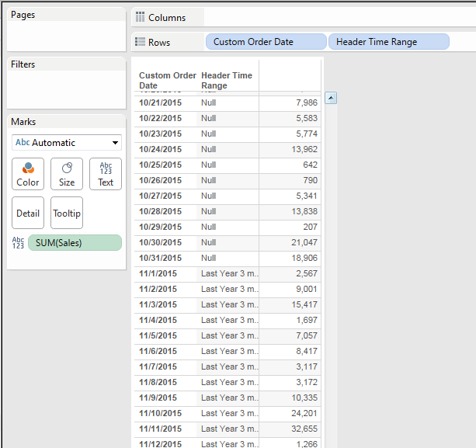476x448 pixels.
Task: Select the 11/1/2015 row label
Action: [x=158, y=273]
